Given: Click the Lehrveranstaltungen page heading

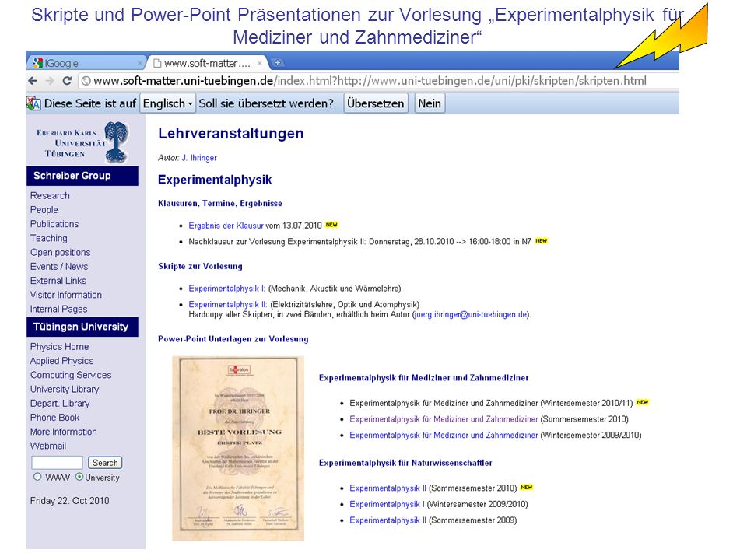Looking at the screenshot, I should click(231, 133).
